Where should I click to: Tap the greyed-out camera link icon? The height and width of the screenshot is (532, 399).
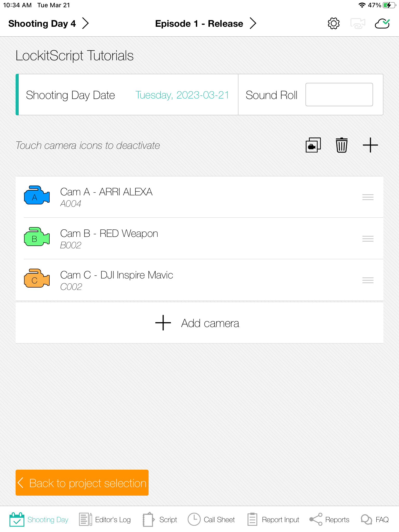click(x=358, y=23)
